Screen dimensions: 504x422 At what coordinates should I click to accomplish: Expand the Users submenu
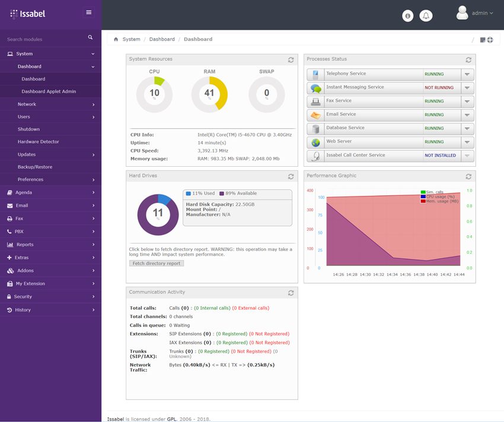click(x=50, y=117)
